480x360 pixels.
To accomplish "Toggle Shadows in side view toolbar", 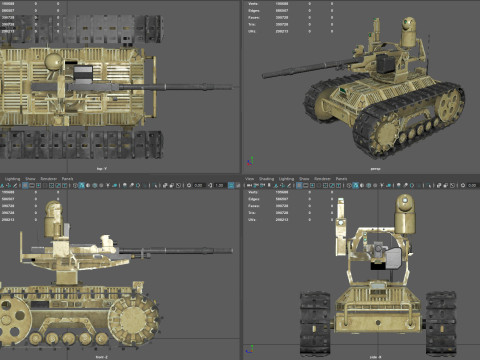I will [388, 185].
